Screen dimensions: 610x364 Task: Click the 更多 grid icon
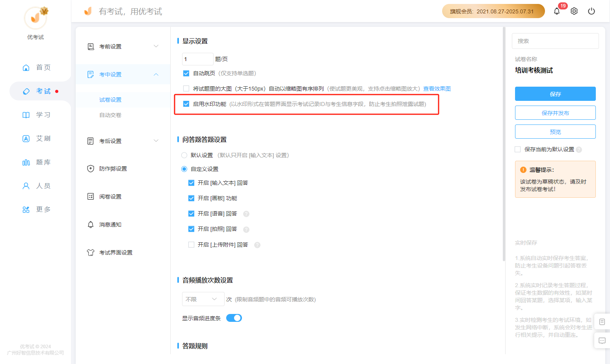26,210
